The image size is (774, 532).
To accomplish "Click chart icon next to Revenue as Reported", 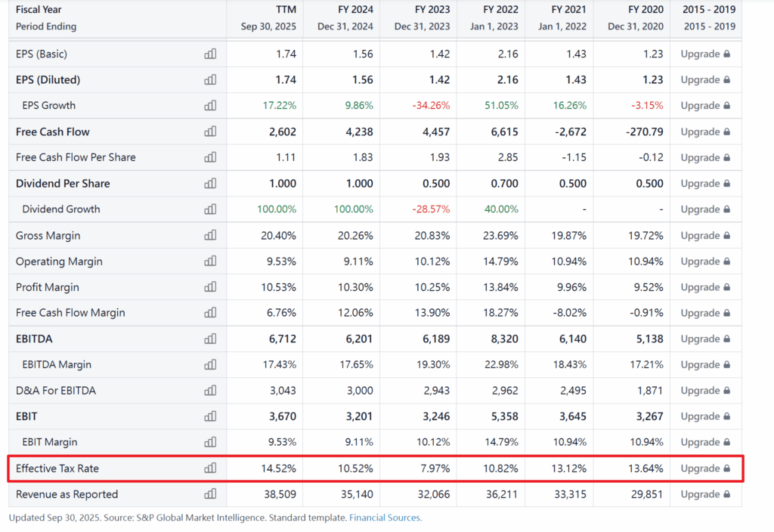I will (210, 494).
